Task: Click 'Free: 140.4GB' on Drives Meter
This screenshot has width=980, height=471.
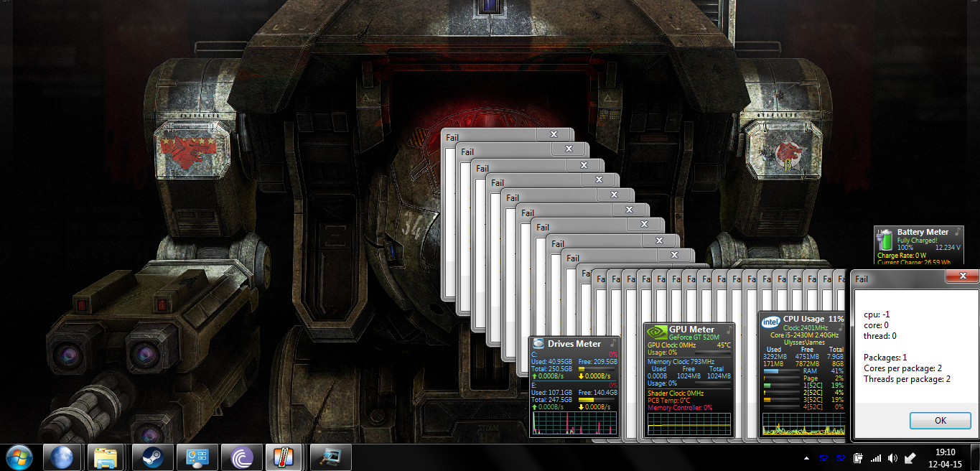Action: pyautogui.click(x=597, y=393)
